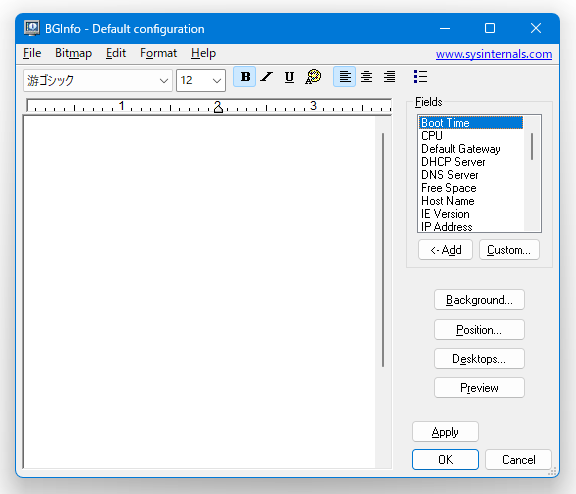Image resolution: width=576 pixels, height=494 pixels.
Task: Close the BGInfo window
Action: click(x=536, y=28)
